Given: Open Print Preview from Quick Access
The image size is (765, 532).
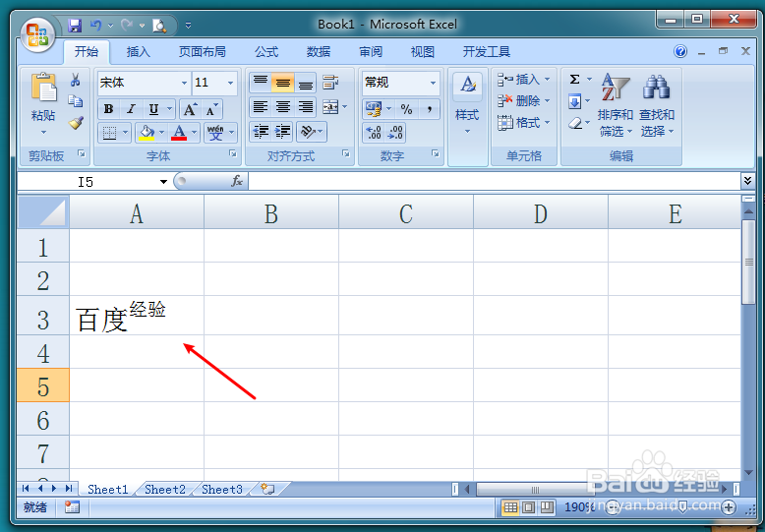Looking at the screenshot, I should pos(159,26).
